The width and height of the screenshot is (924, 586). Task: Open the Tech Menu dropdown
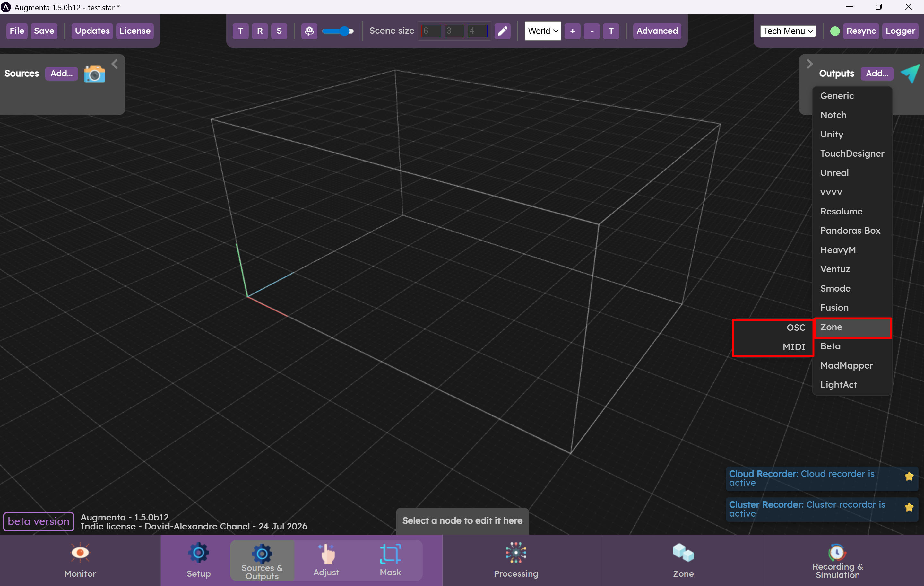788,31
